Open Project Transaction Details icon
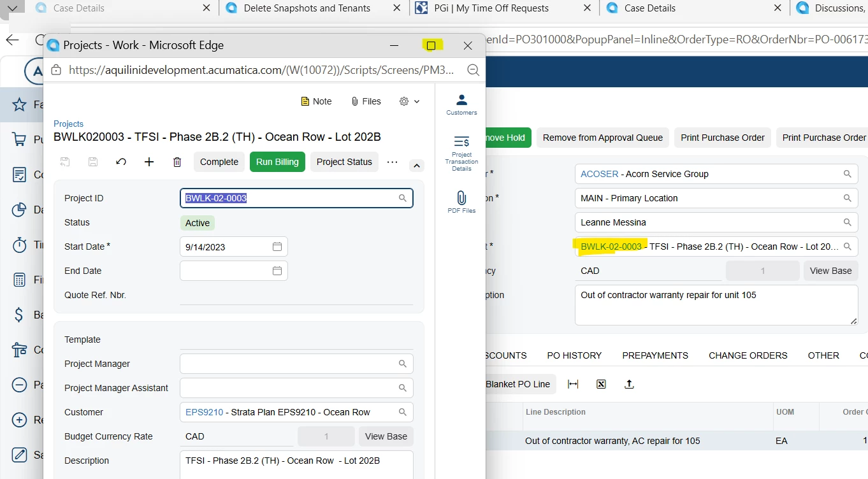Image resolution: width=868 pixels, height=479 pixels. tap(461, 153)
